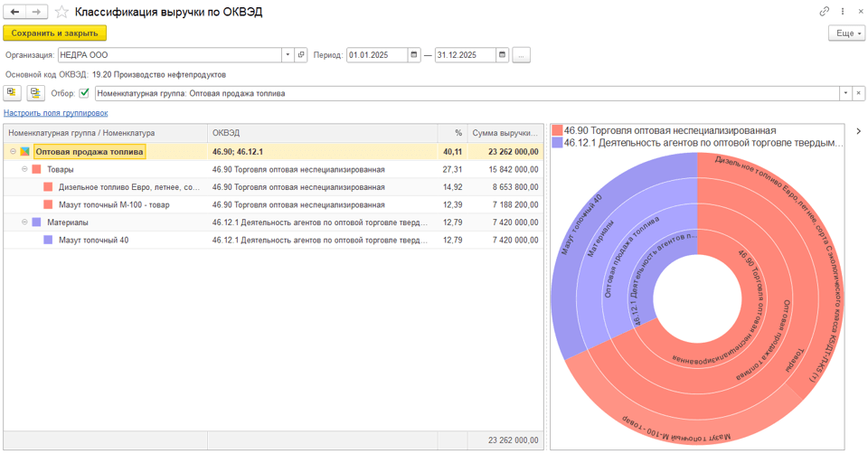The width and height of the screenshot is (868, 454).
Task: Click the expand all groups icon
Action: [14, 93]
